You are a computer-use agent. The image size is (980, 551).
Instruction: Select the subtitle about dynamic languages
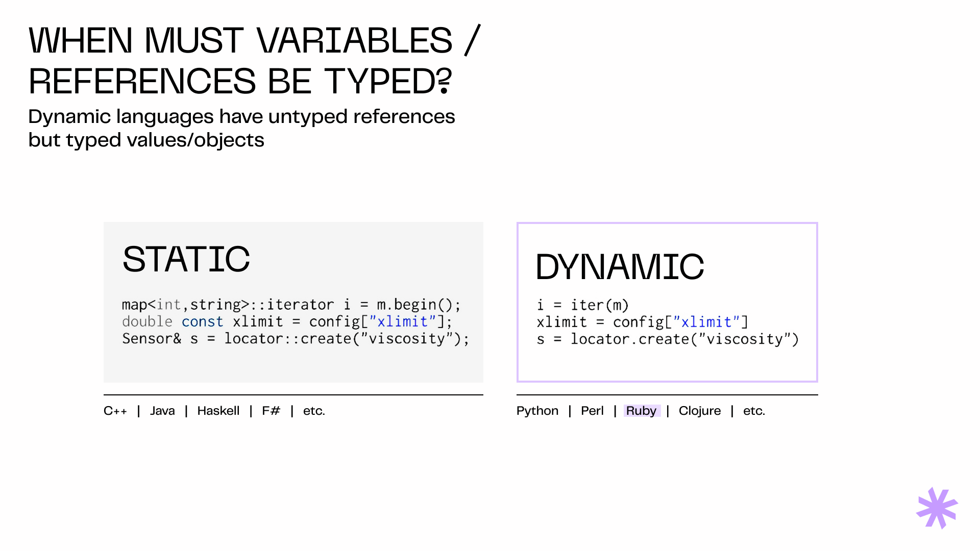[x=241, y=128]
